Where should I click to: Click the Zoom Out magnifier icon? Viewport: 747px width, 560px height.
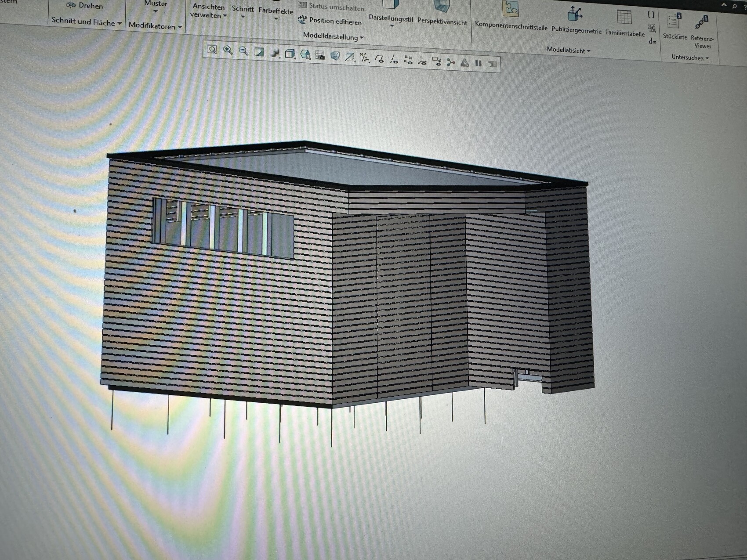(x=243, y=51)
